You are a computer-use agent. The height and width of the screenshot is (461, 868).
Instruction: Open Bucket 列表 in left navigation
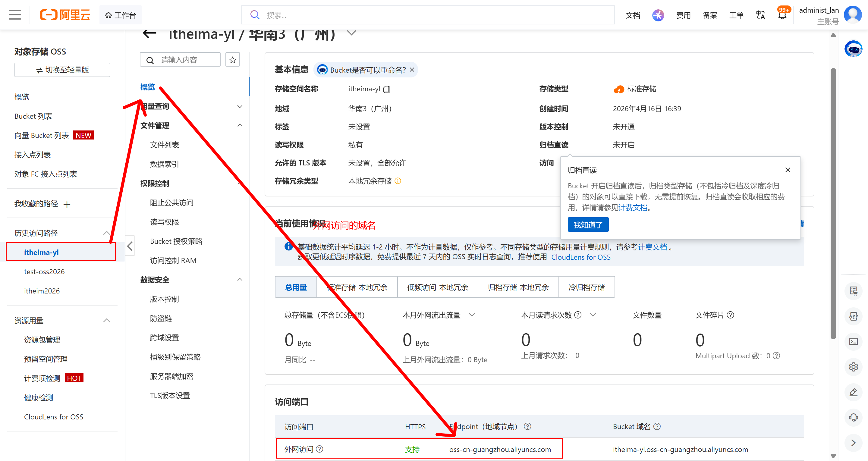33,116
